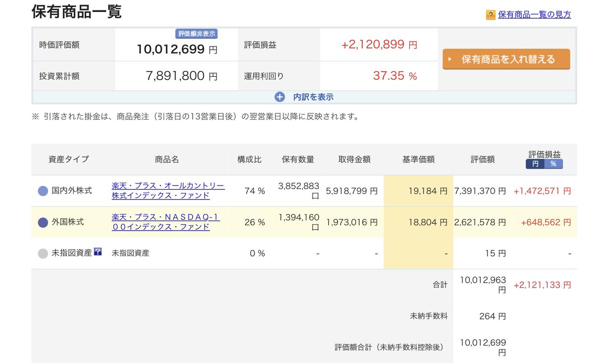Image resolution: width=602 pixels, height=364 pixels.
Task: Click the 7,391,370 円 valuation cell
Action: click(x=480, y=191)
